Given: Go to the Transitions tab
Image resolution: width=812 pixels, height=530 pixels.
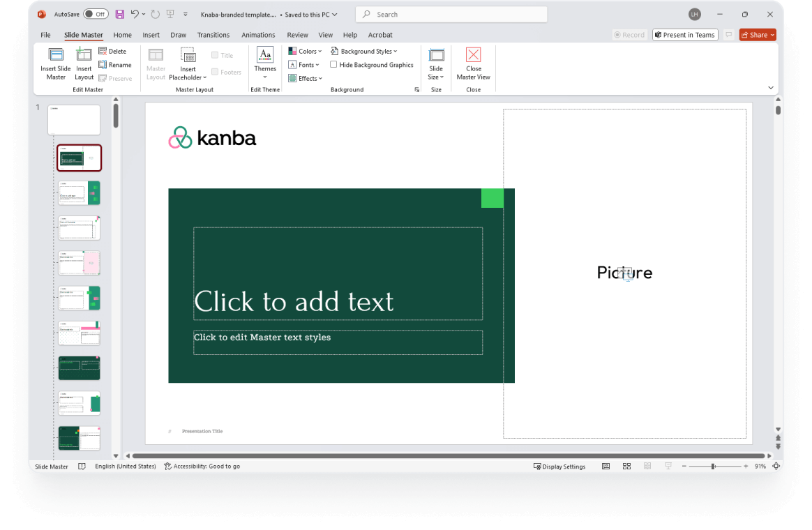Looking at the screenshot, I should tap(213, 35).
